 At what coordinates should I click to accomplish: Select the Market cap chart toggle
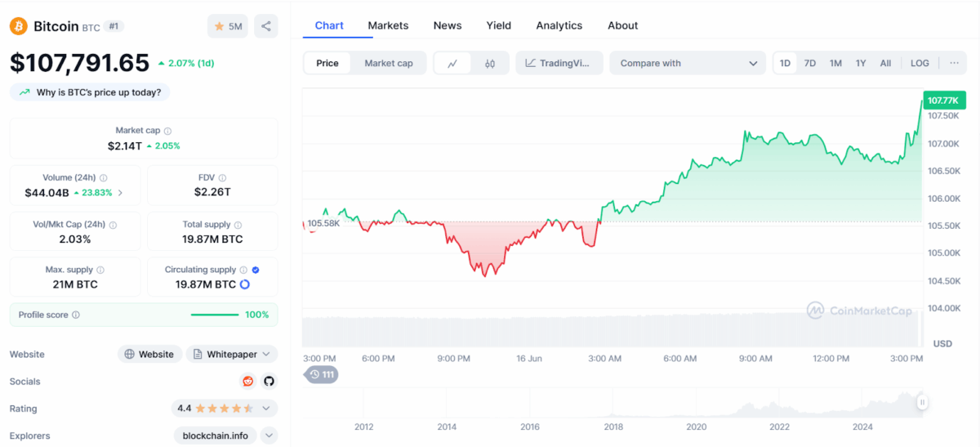389,63
